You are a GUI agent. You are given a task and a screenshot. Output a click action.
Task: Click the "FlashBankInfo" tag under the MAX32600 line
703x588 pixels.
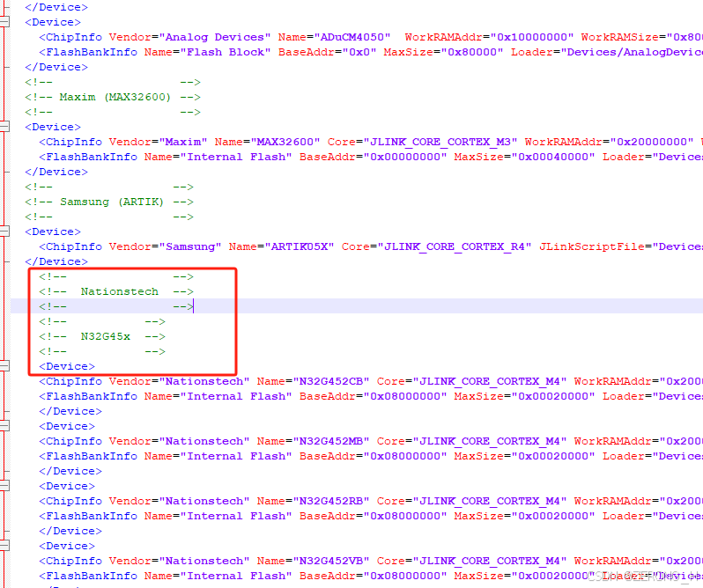(92, 157)
